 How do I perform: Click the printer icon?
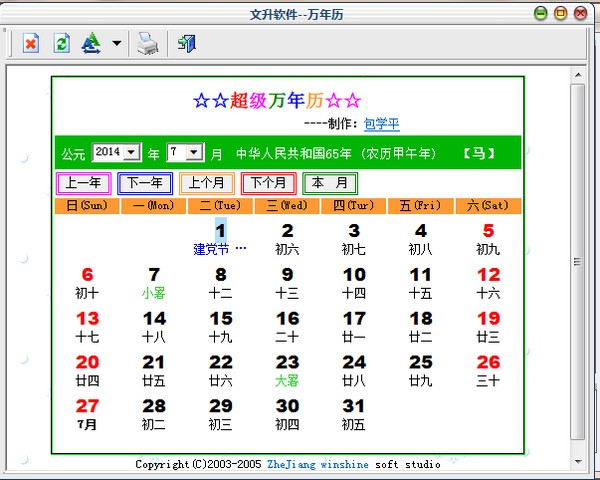(x=148, y=43)
